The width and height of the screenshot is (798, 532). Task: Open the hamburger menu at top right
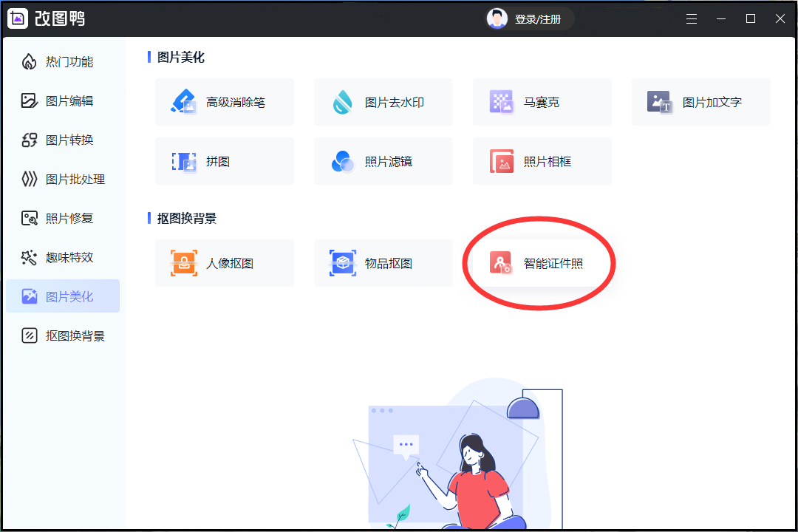pyautogui.click(x=692, y=18)
